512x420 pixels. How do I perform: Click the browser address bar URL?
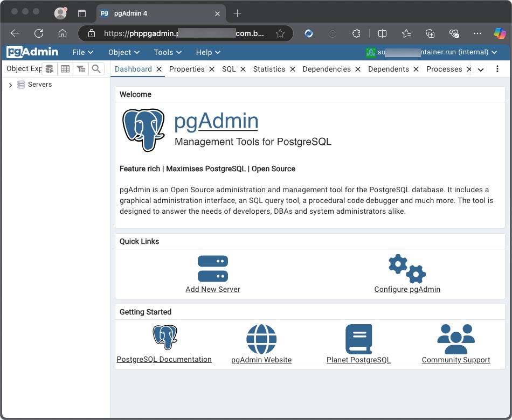click(183, 33)
